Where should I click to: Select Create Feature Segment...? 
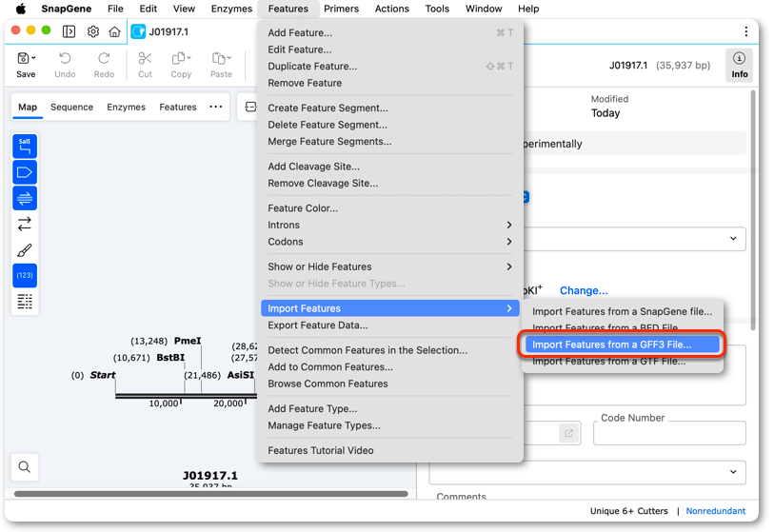point(390,108)
